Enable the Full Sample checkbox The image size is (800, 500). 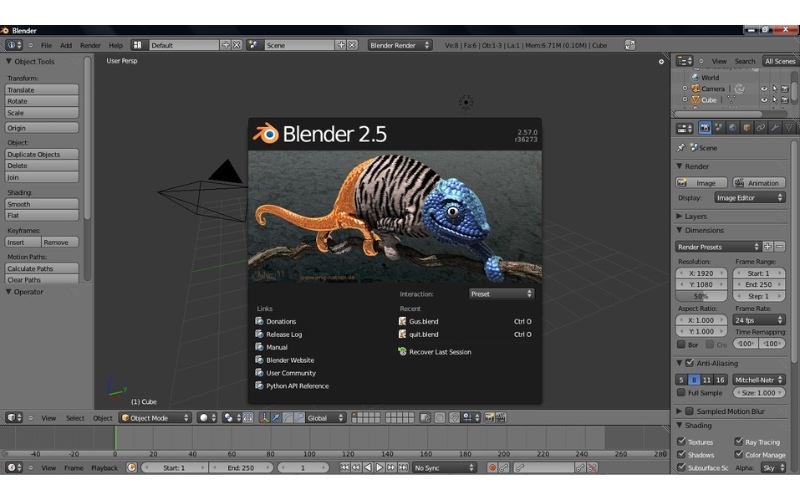coord(681,392)
